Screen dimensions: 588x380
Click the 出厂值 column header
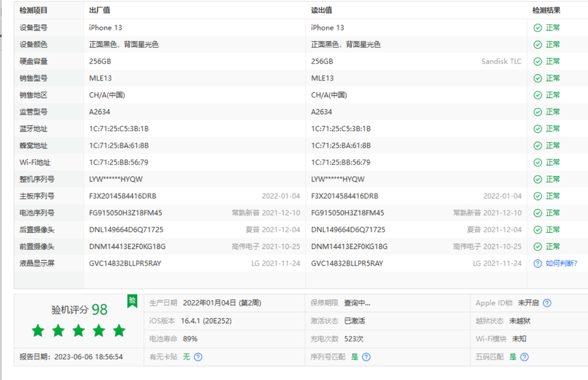pyautogui.click(x=100, y=10)
